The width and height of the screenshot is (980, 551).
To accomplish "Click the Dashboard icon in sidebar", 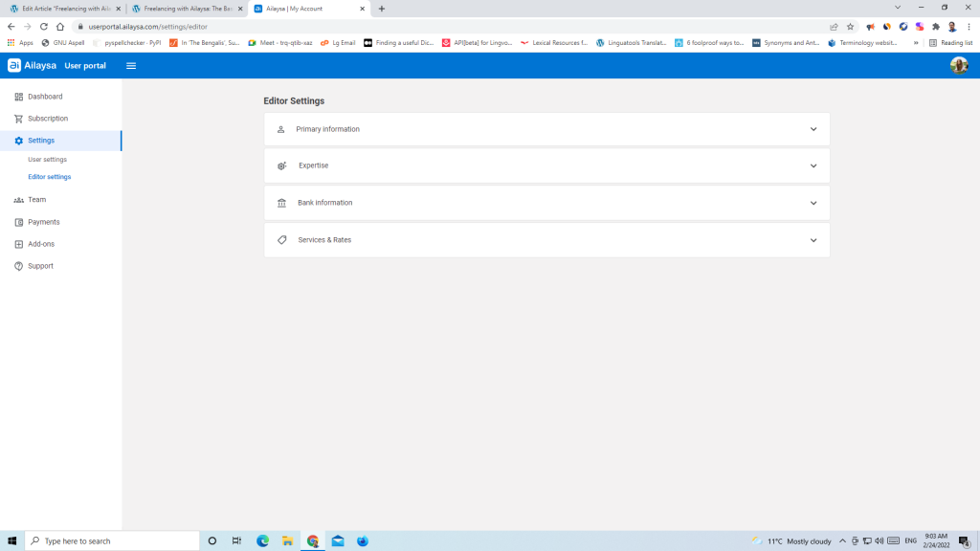I will click(18, 97).
